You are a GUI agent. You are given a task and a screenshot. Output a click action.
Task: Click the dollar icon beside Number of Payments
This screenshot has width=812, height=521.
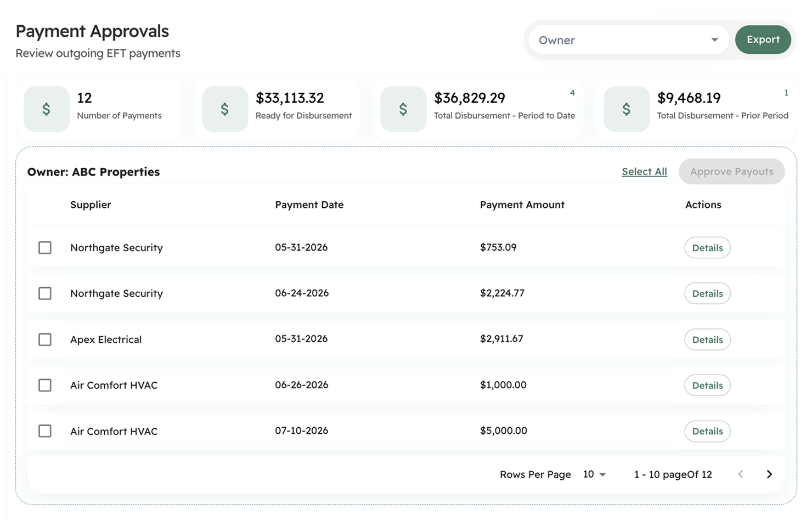tap(47, 109)
